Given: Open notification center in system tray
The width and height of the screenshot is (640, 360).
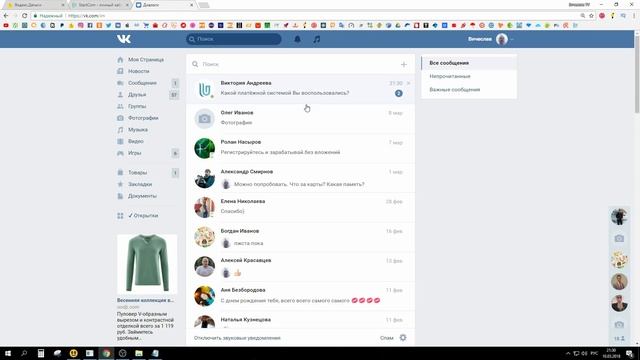Looking at the screenshot, I should click(x=630, y=353).
